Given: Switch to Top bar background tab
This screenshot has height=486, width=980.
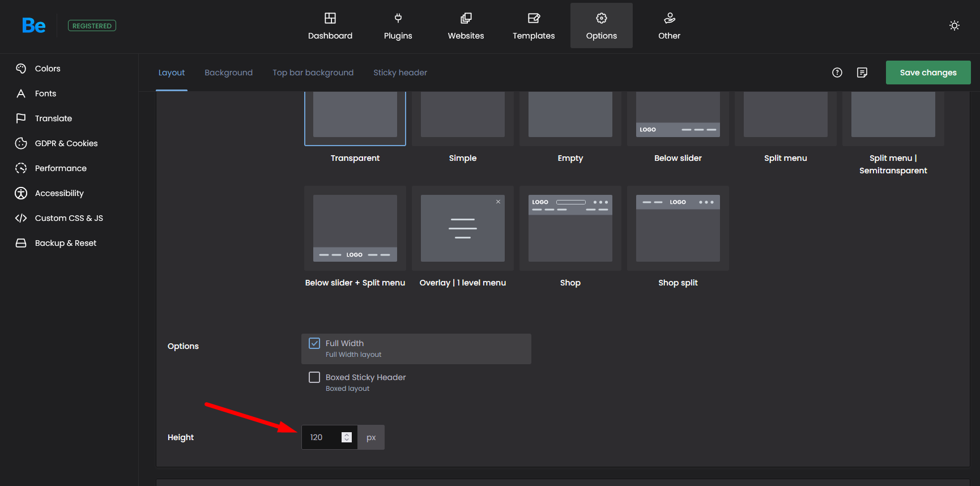Looking at the screenshot, I should [313, 73].
